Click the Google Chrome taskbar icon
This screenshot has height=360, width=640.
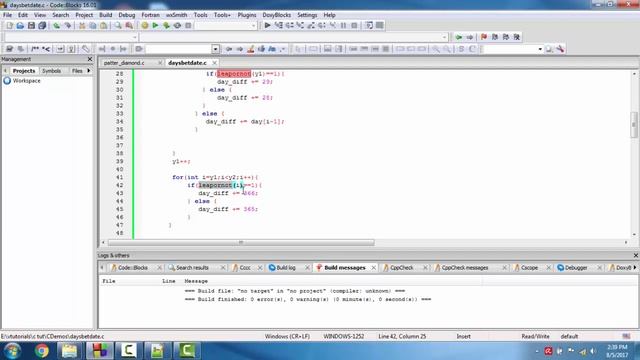pos(41,351)
